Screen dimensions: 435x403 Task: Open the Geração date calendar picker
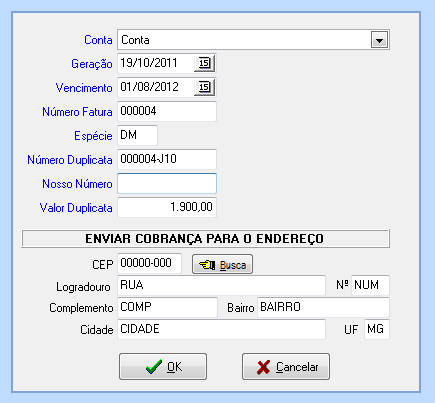pos(205,63)
